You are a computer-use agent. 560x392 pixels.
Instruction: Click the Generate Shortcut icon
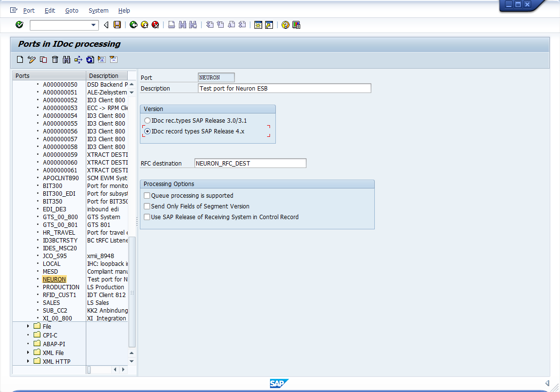click(x=269, y=25)
